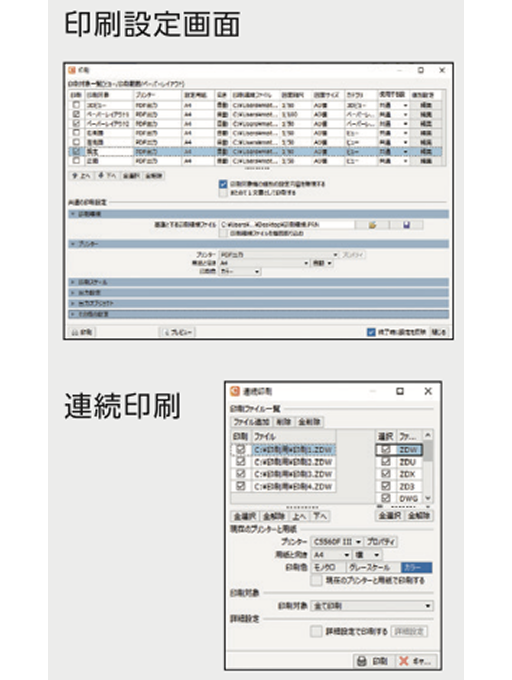Viewport: 512px width, 680px height.
Task: Click ファイル追加 button in 連続印刷
Action: [x=251, y=422]
